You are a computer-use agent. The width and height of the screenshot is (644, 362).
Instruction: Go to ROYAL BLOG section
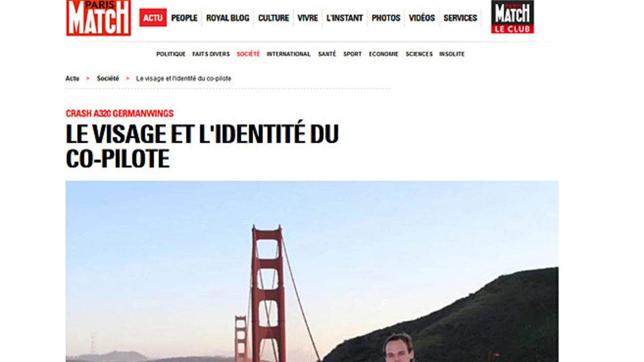(228, 18)
